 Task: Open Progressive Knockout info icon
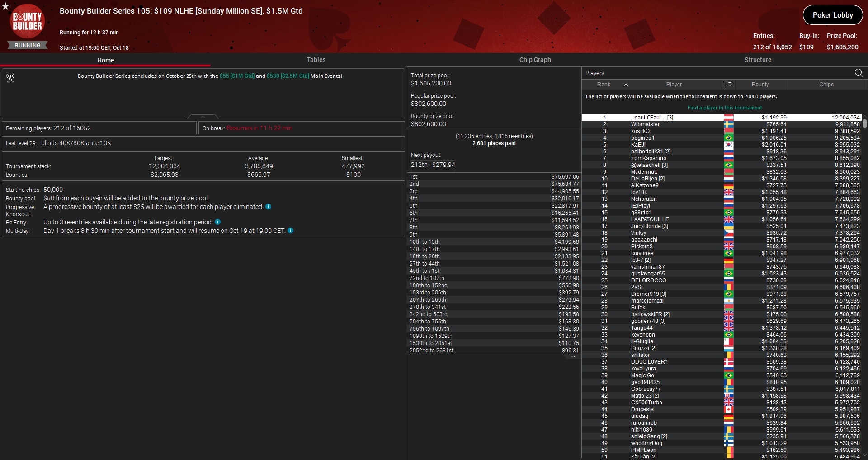click(x=268, y=207)
